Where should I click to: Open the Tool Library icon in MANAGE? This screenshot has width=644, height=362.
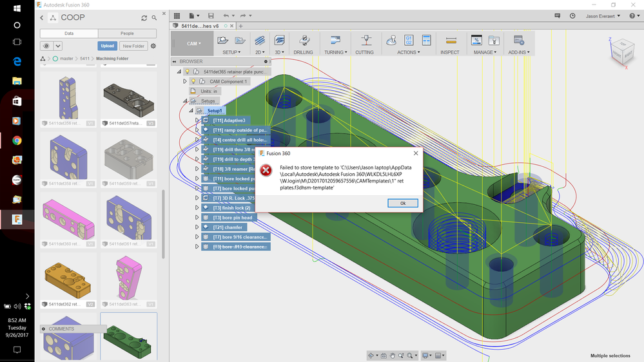click(x=476, y=40)
